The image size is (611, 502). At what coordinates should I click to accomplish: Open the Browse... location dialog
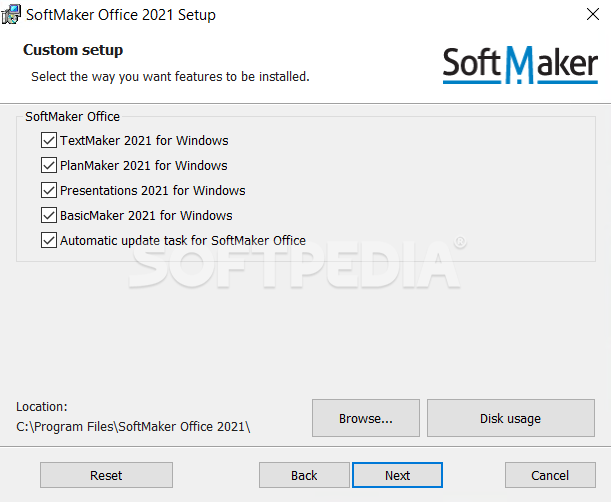366,418
